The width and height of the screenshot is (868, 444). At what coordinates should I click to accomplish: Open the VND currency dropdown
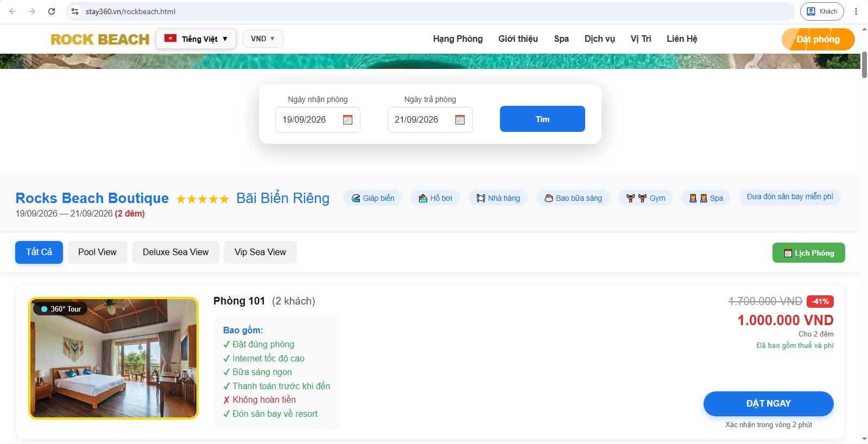(263, 39)
